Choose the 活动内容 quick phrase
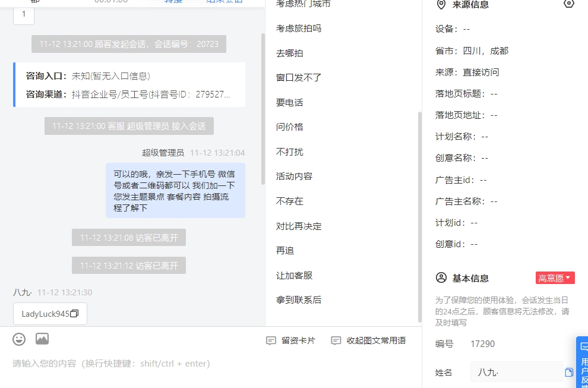 coord(294,176)
